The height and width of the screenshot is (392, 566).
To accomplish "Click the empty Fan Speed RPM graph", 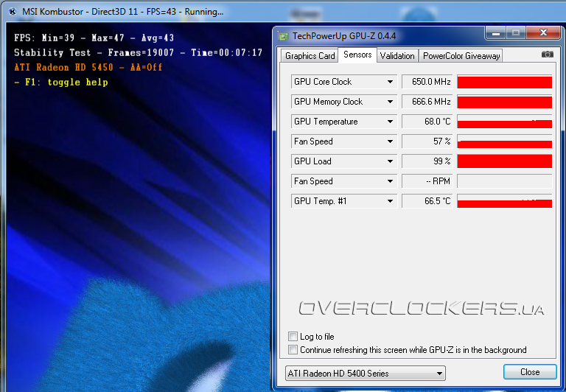I will (x=504, y=181).
